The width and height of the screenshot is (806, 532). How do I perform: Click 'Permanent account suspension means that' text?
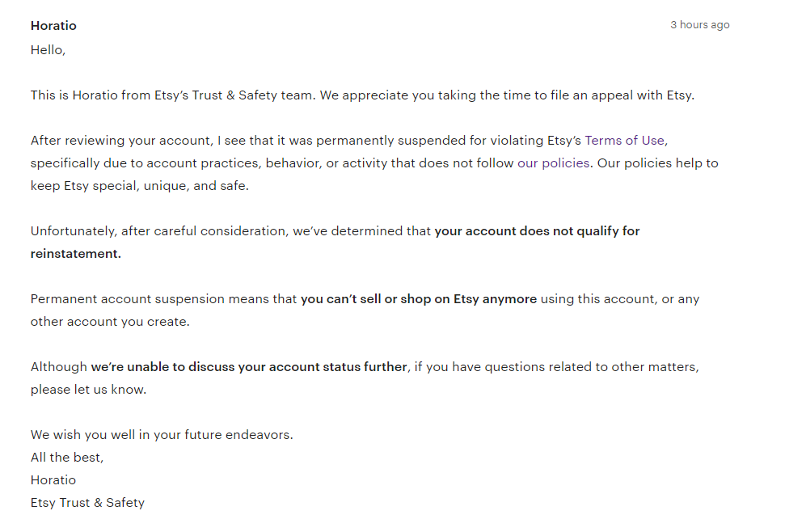click(163, 299)
